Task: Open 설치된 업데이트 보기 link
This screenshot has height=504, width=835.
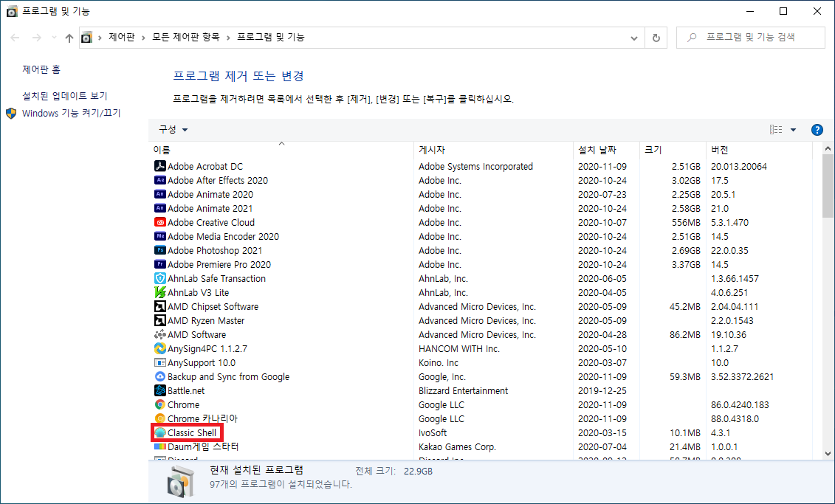Action: click(x=64, y=96)
